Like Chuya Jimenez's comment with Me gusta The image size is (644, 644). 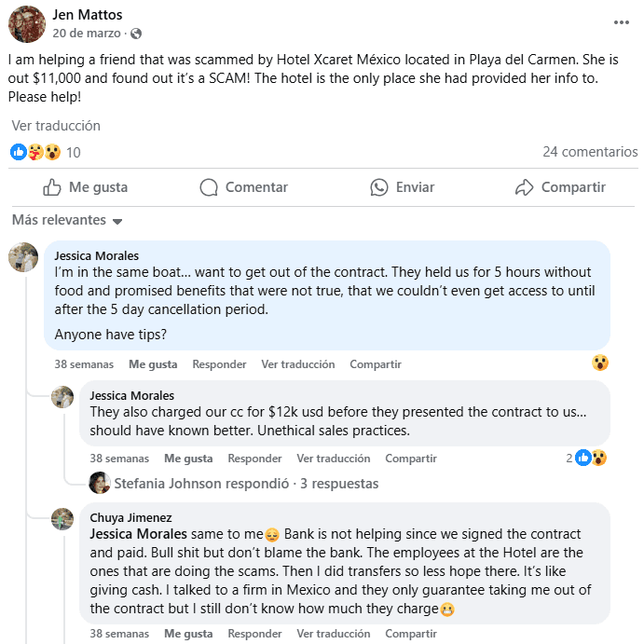coord(188,634)
